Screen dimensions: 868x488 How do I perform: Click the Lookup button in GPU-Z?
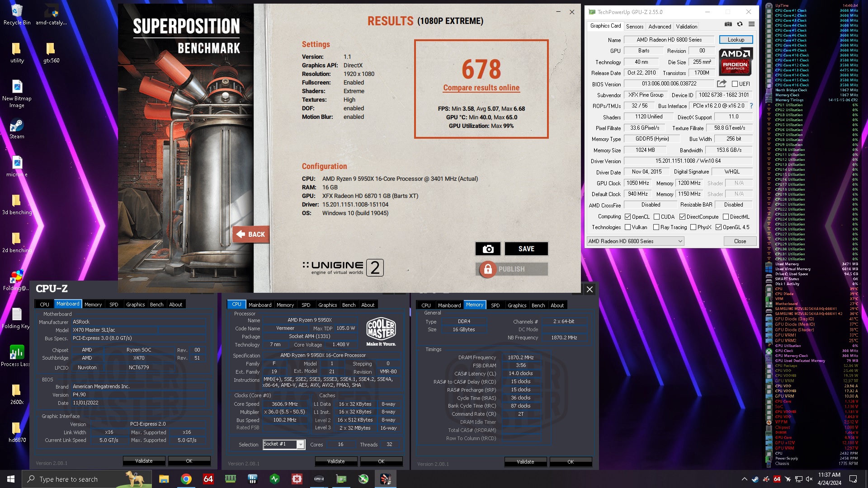click(736, 40)
